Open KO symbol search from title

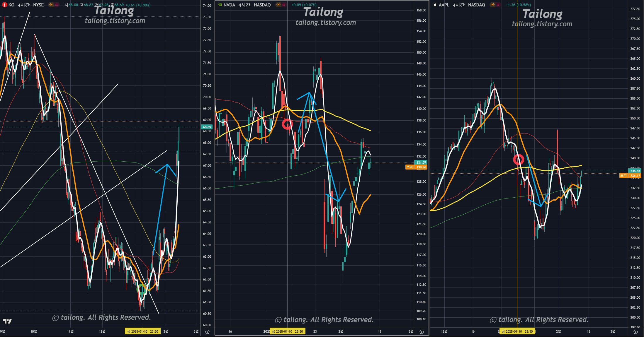pyautogui.click(x=11, y=5)
